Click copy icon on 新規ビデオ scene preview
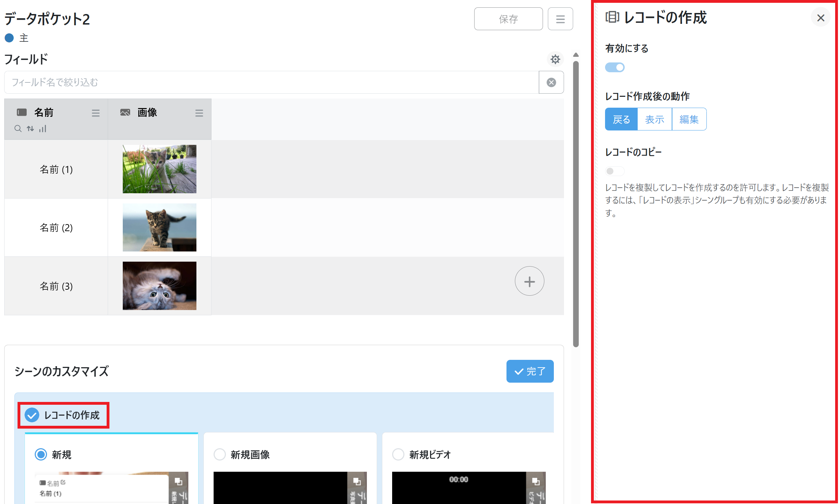839x504 pixels. point(536,482)
